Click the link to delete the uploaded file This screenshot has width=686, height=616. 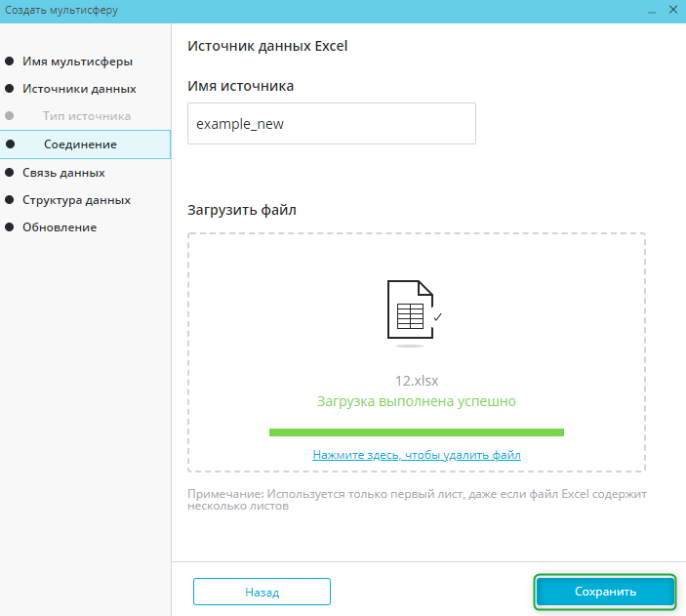click(417, 455)
